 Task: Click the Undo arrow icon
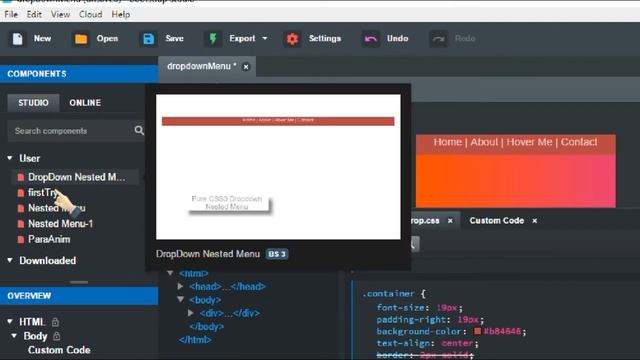point(371,39)
